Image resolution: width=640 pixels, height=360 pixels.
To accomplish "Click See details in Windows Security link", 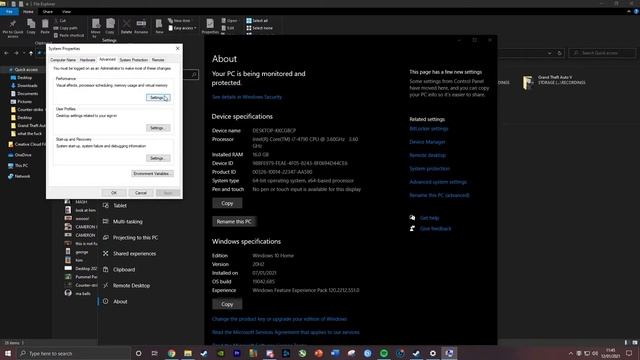I will click(247, 97).
